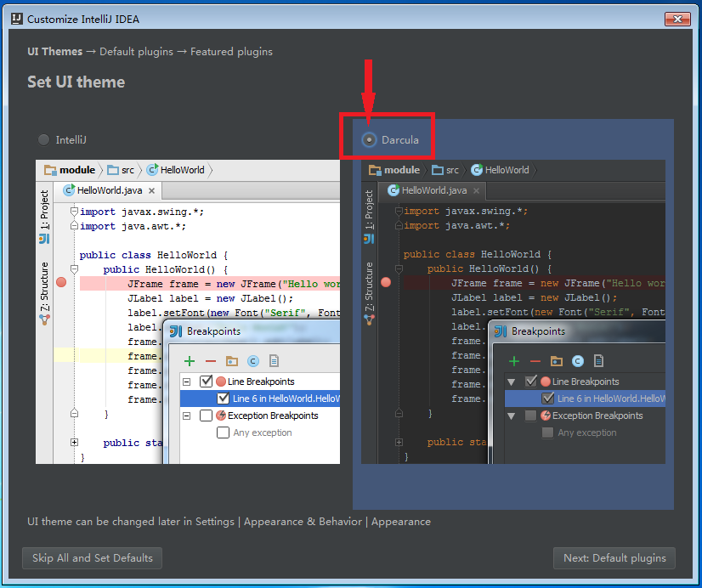Click the src breadcrumb chevron
The width and height of the screenshot is (702, 588).
pyautogui.click(x=466, y=170)
